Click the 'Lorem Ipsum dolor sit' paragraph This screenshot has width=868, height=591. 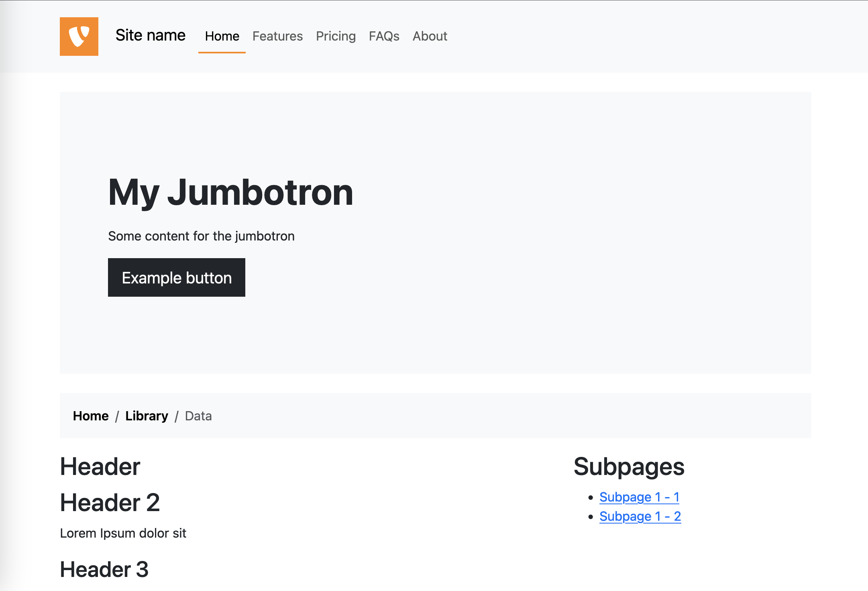[123, 533]
